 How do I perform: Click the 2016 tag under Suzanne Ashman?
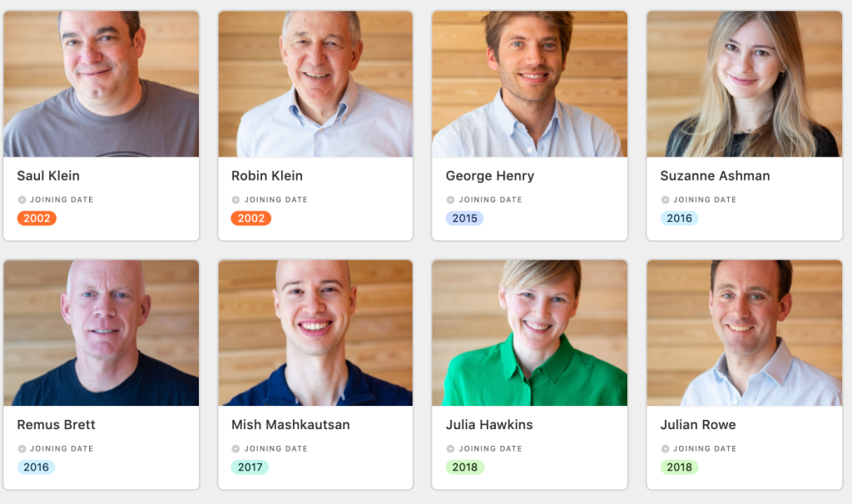pos(679,219)
